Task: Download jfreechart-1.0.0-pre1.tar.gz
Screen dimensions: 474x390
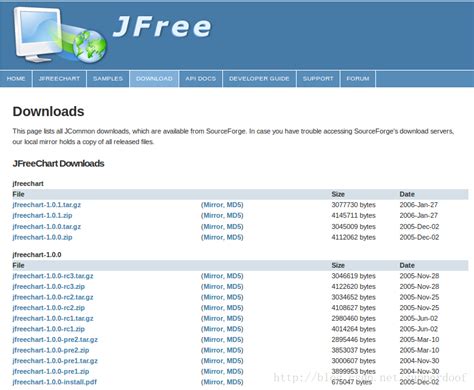Action: click(55, 361)
